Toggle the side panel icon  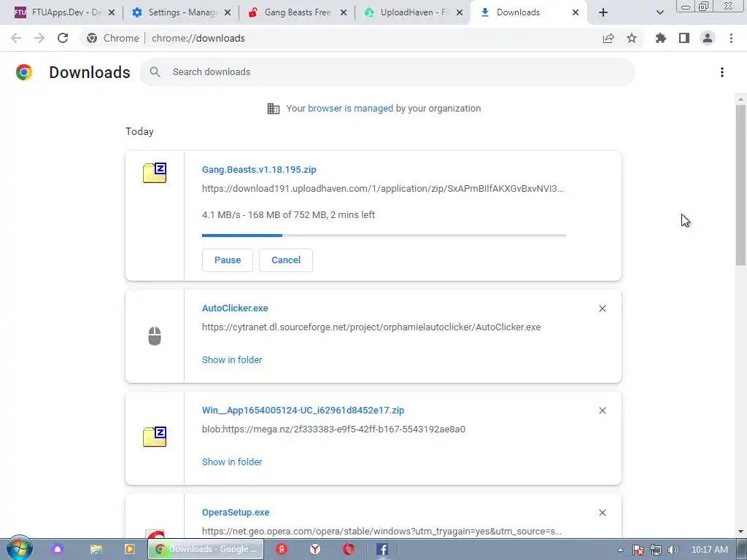[x=684, y=38]
